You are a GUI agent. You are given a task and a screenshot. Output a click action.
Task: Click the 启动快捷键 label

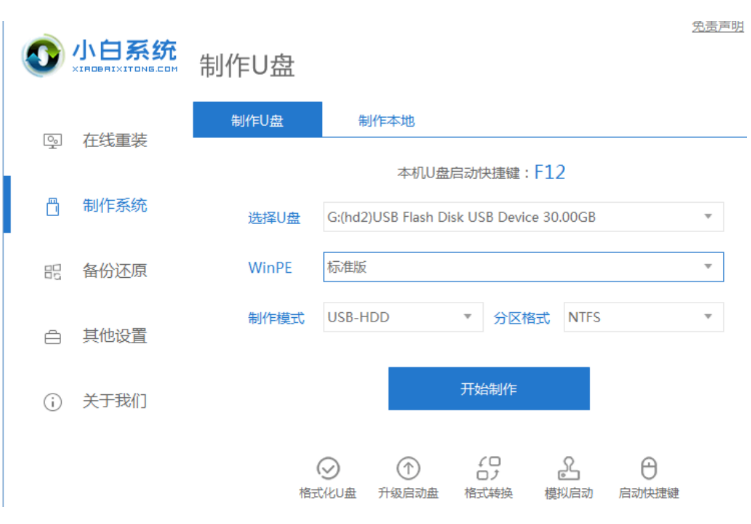(649, 493)
